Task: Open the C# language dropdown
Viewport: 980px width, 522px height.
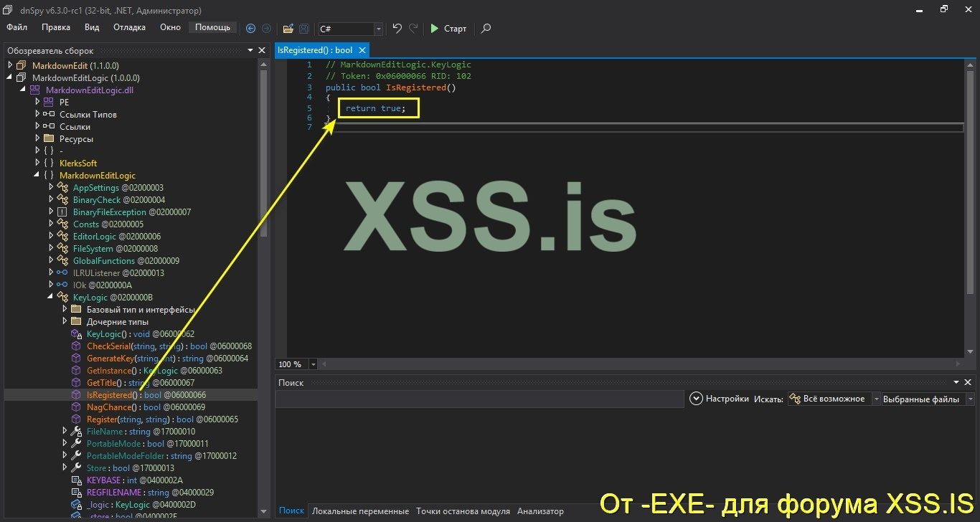Action: click(x=378, y=29)
